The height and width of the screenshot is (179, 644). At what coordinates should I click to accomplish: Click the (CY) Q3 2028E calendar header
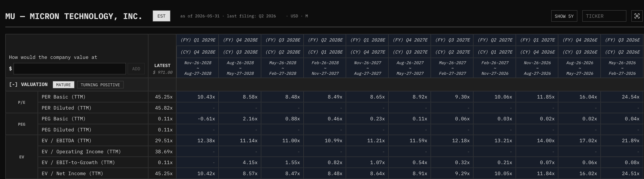pyautogui.click(x=240, y=52)
